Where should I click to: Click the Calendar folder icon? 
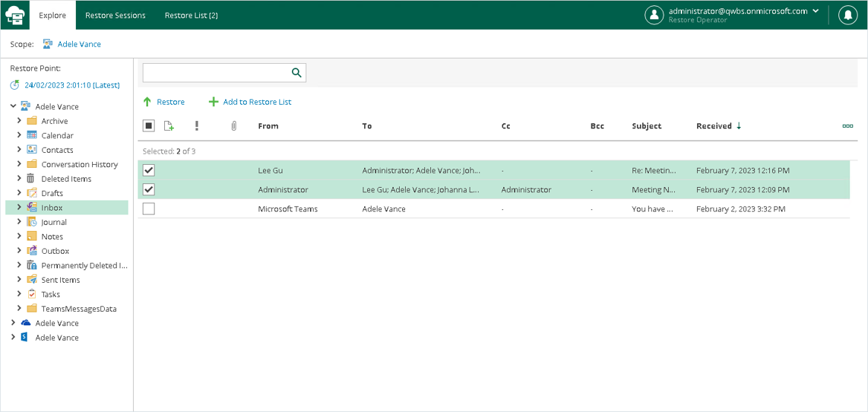pyautogui.click(x=32, y=135)
